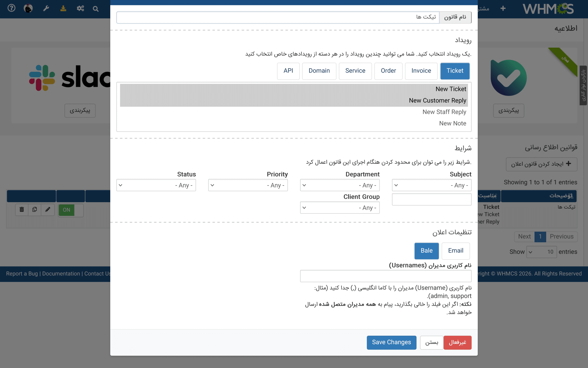Select the New Staff Reply event
Viewport: 588px width, 368px height.
click(x=294, y=112)
